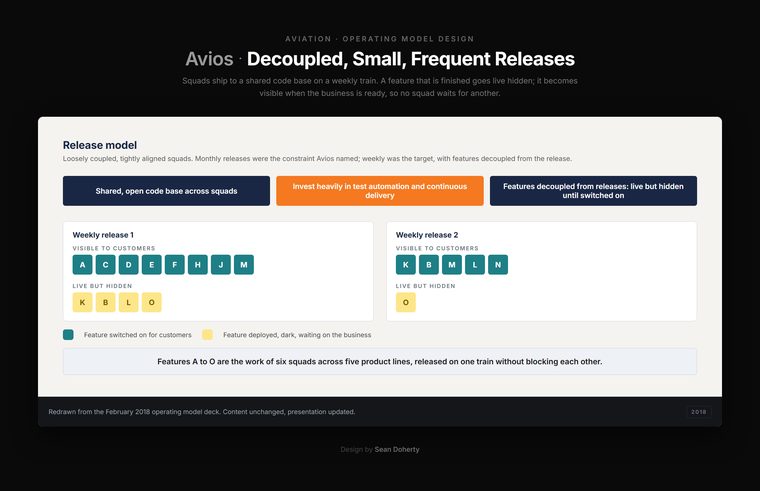Click the 'AVIATION · OPERATING MODEL DESIGN' eyebrow text
Viewport: 760px width, 491px height.
pos(380,39)
